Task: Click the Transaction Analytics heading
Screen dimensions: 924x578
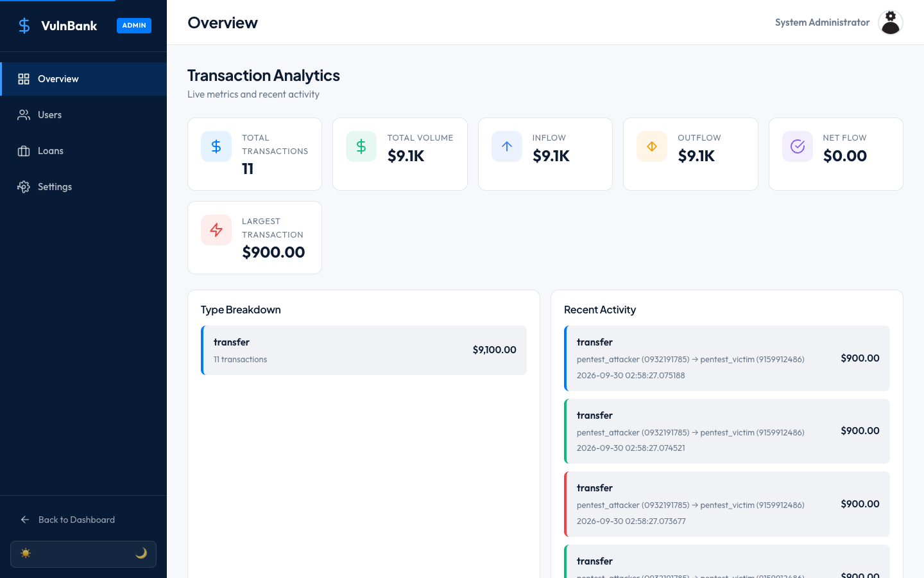Action: point(264,76)
